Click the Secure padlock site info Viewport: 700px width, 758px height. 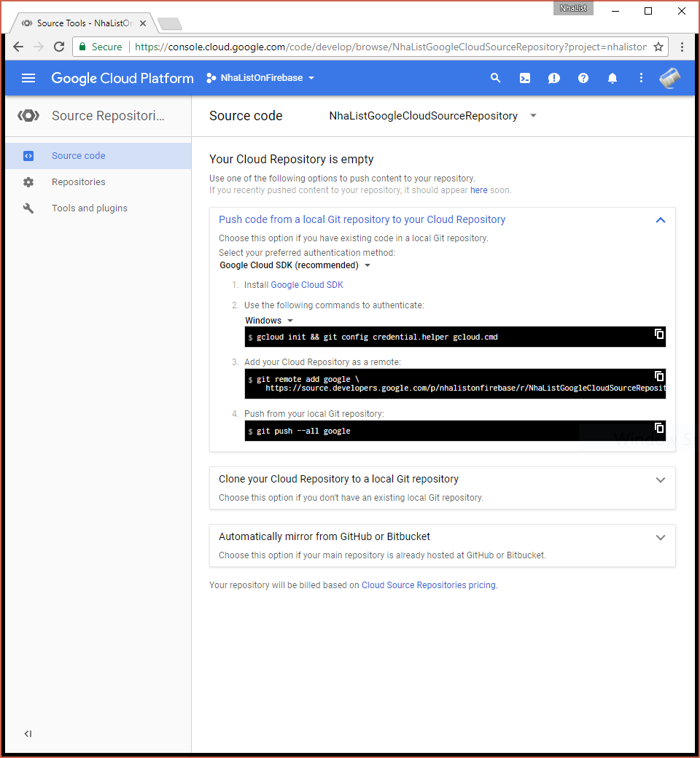pyautogui.click(x=101, y=47)
